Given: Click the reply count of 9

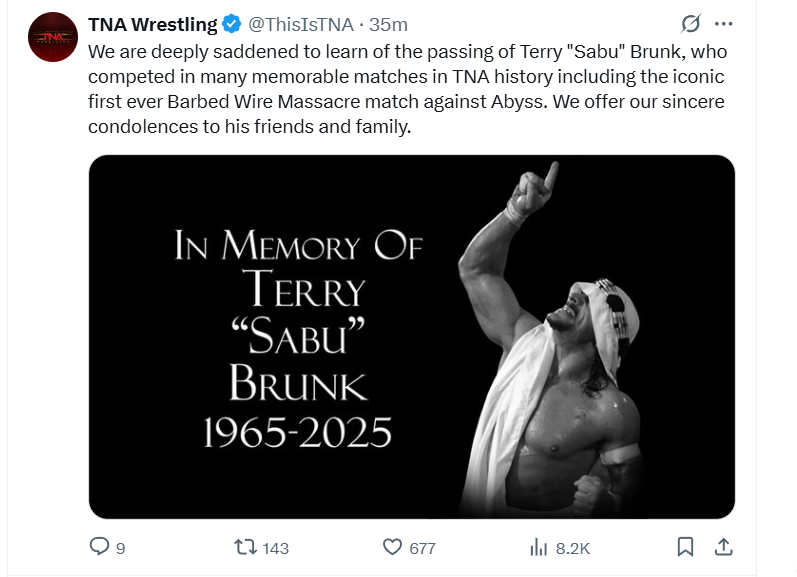Looking at the screenshot, I should click(x=121, y=548).
